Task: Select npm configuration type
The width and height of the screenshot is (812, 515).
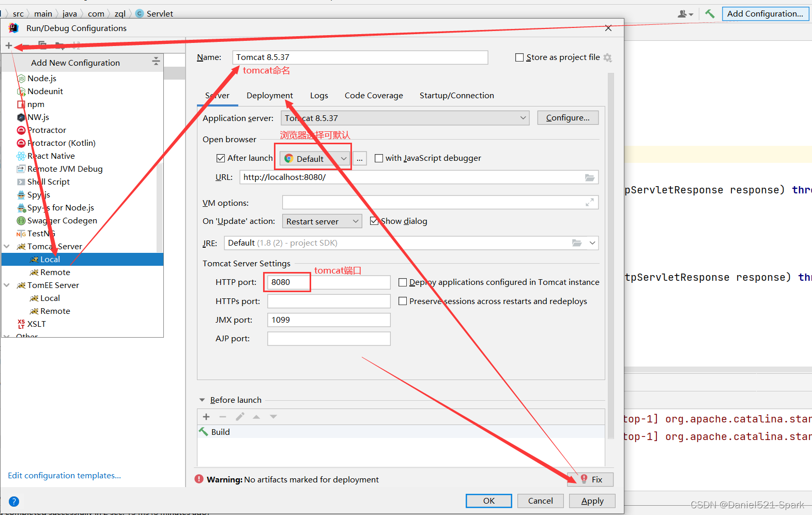Action: pyautogui.click(x=36, y=104)
